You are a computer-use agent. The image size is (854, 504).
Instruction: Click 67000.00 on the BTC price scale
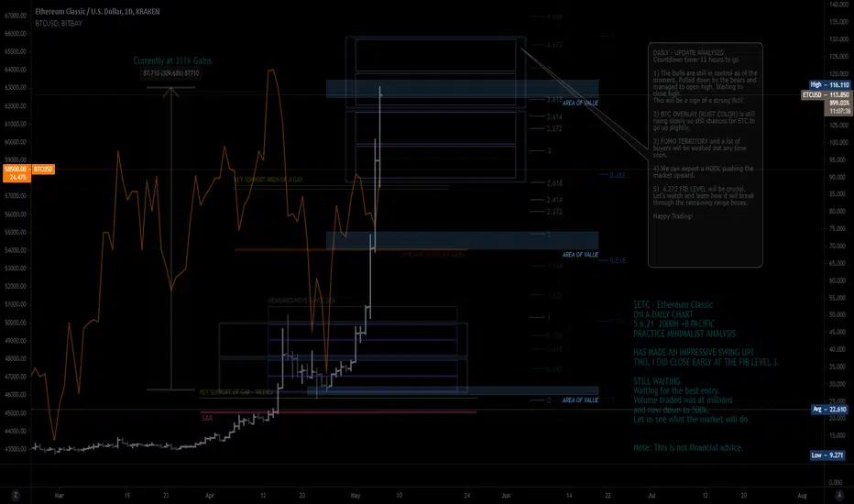click(16, 16)
